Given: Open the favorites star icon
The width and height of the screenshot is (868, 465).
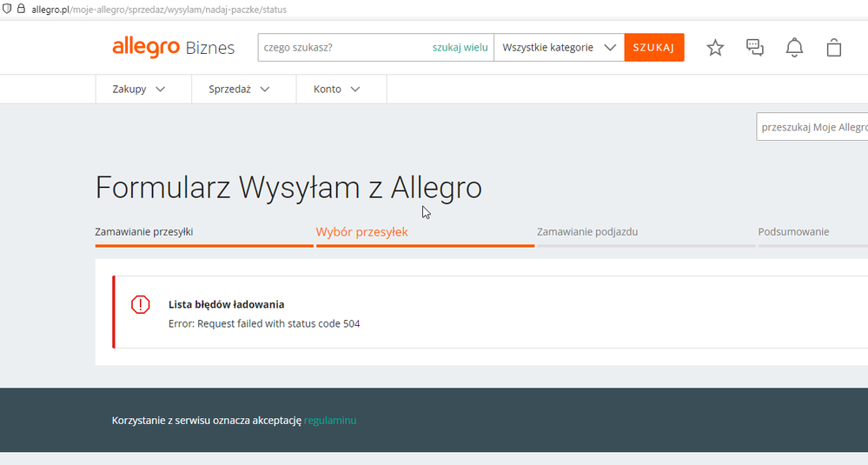Looking at the screenshot, I should (x=715, y=48).
